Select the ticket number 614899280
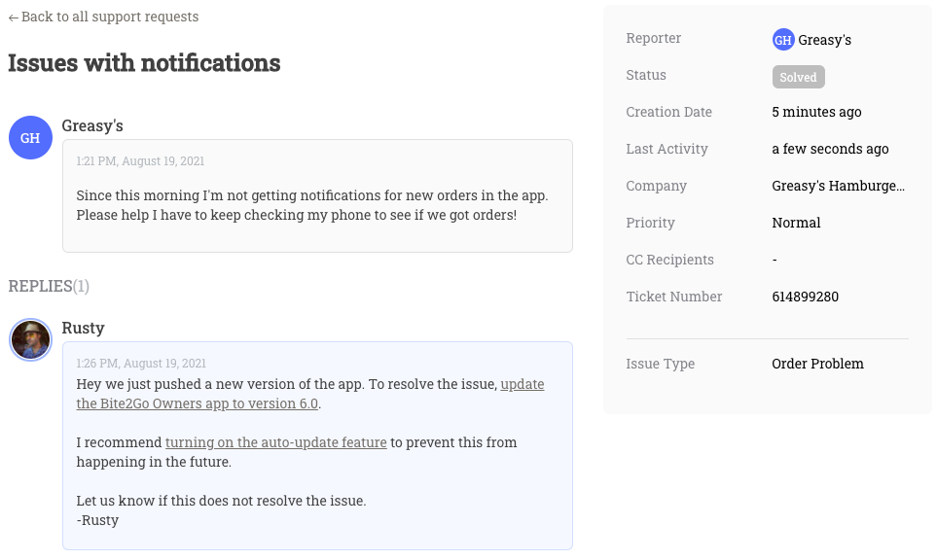Screen dimensions: 937x560 pyautogui.click(x=805, y=297)
